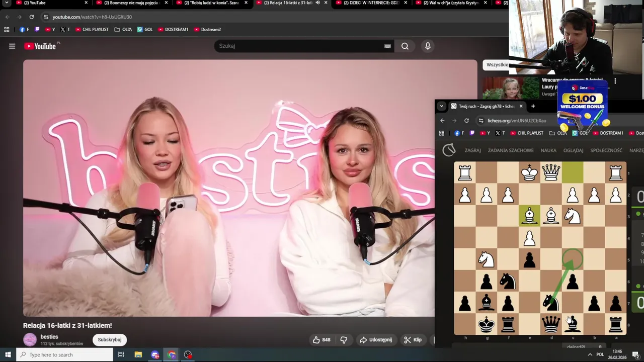Viewport: 644px width, 362px height.
Task: Open the recommended video thumbnail with the child
Action: (511, 88)
